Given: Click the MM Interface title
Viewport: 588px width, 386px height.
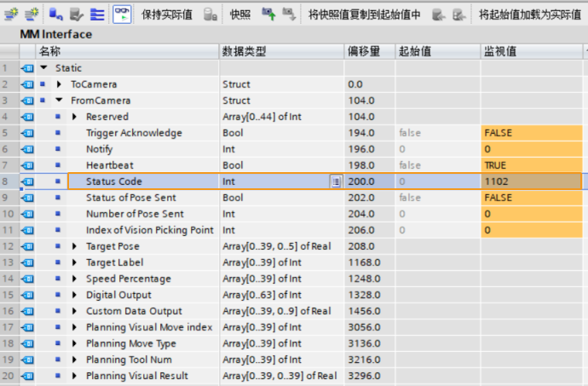Looking at the screenshot, I should 56,34.
